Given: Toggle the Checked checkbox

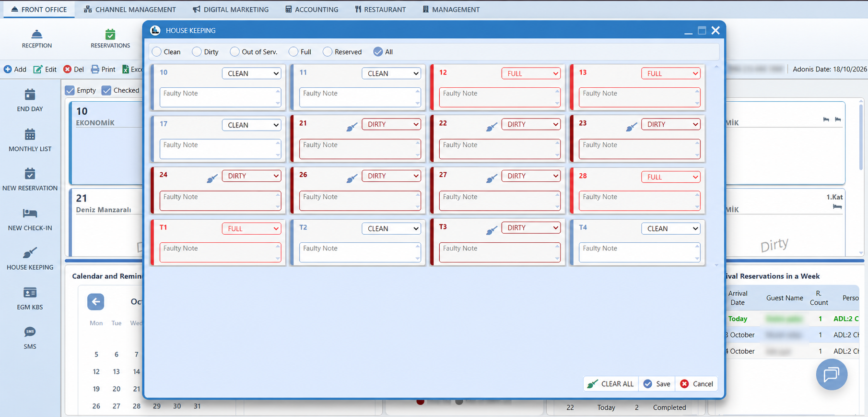Looking at the screenshot, I should [x=106, y=90].
